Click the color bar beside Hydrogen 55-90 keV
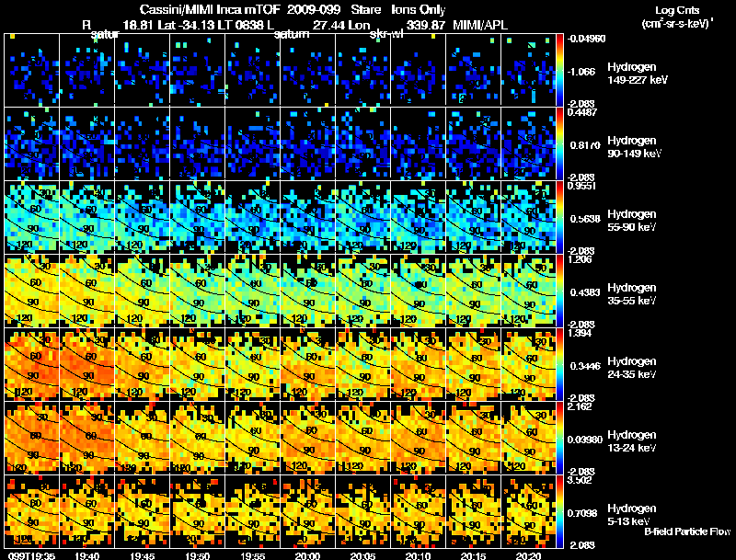 559,217
